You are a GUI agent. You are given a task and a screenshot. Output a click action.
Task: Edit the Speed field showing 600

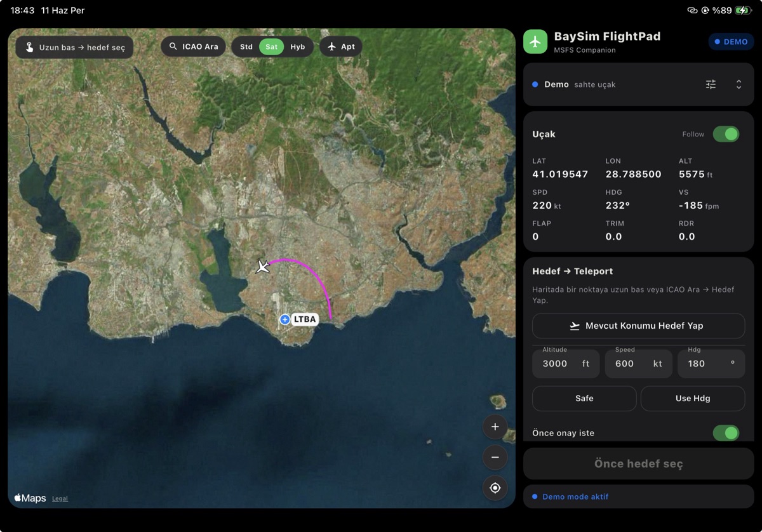tap(638, 364)
